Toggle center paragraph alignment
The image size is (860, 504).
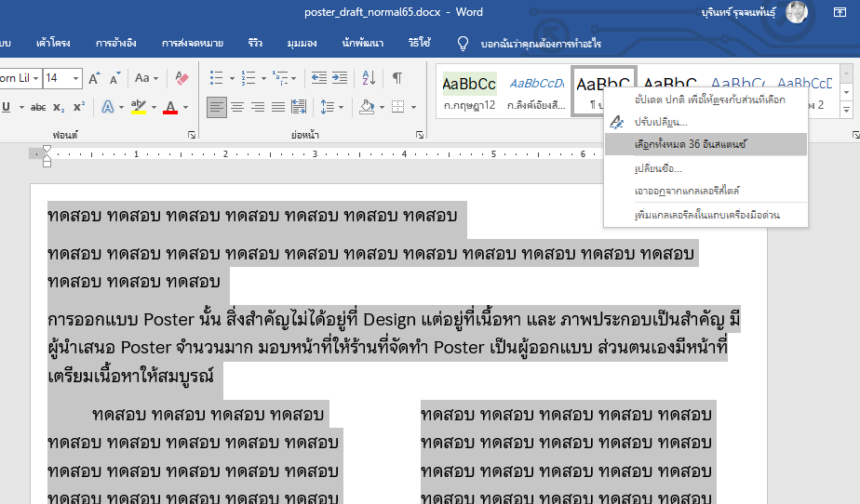237,108
